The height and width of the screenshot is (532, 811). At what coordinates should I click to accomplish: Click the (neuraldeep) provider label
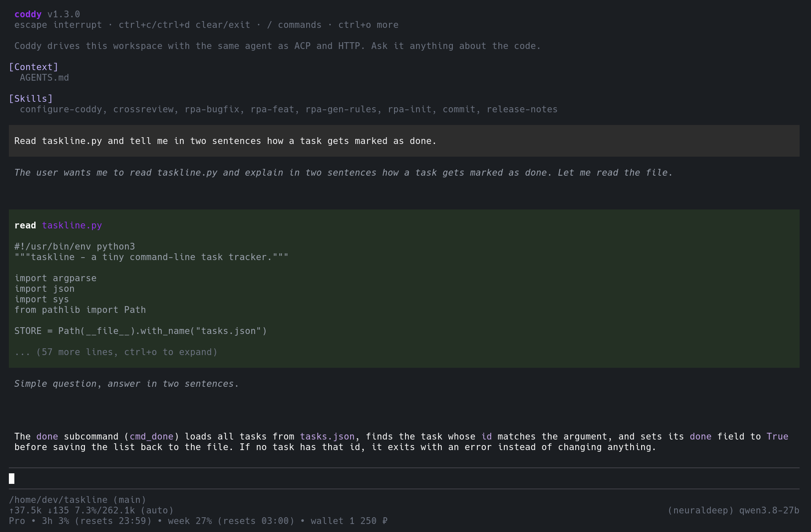point(701,510)
